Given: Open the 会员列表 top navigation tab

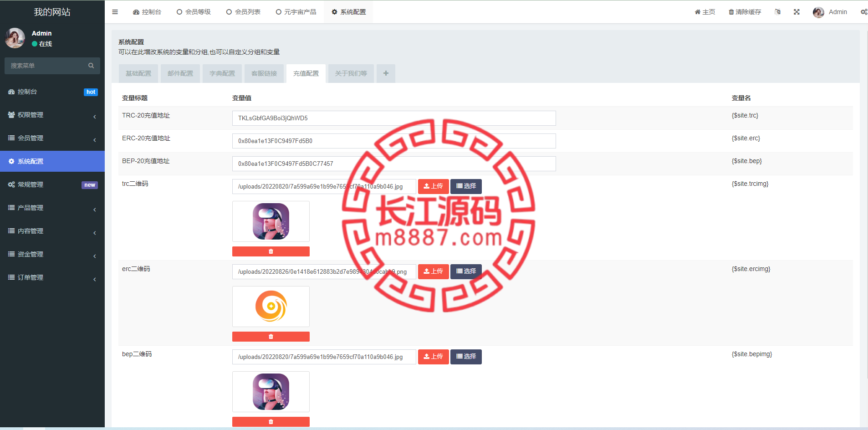Looking at the screenshot, I should (x=243, y=12).
